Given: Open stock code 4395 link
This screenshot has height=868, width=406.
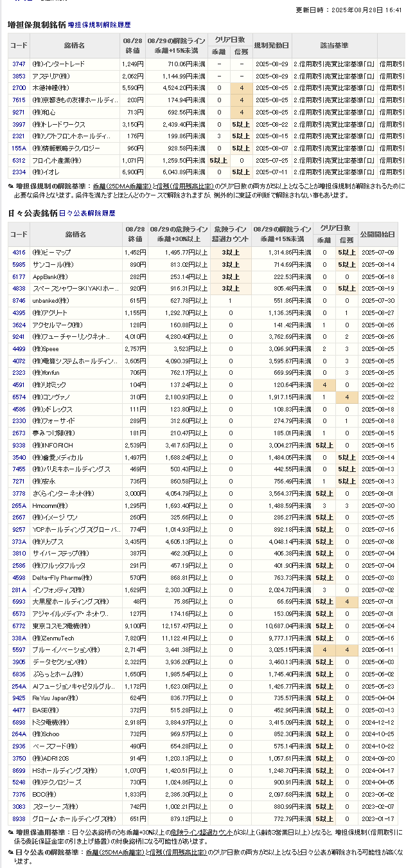Looking at the screenshot, I should (19, 312).
